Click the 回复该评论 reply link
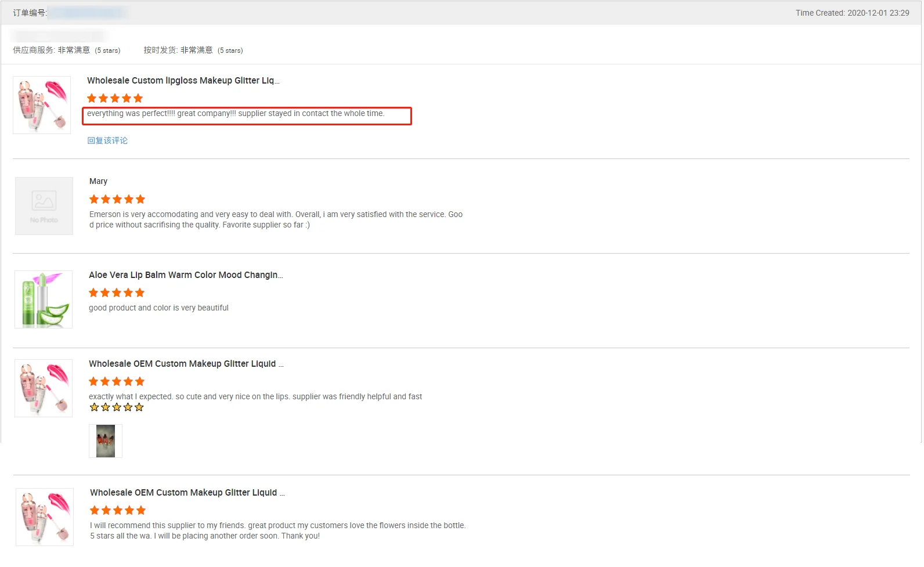This screenshot has width=924, height=567. (107, 140)
